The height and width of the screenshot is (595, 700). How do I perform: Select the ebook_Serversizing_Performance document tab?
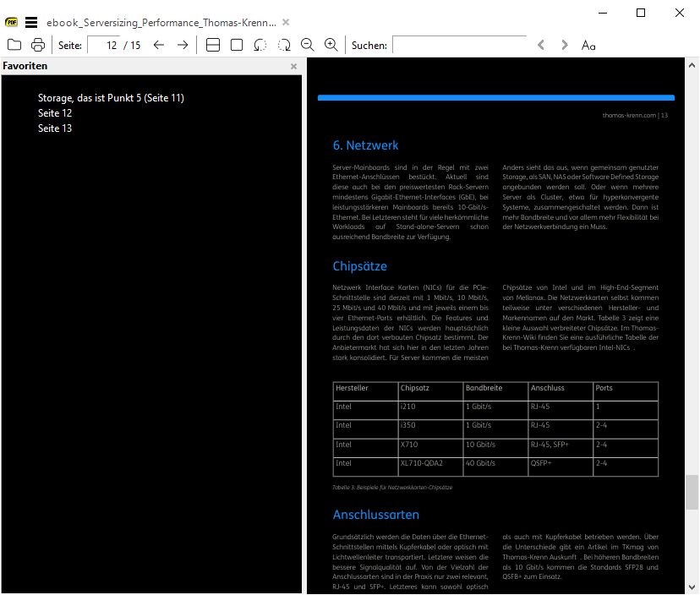(x=161, y=23)
